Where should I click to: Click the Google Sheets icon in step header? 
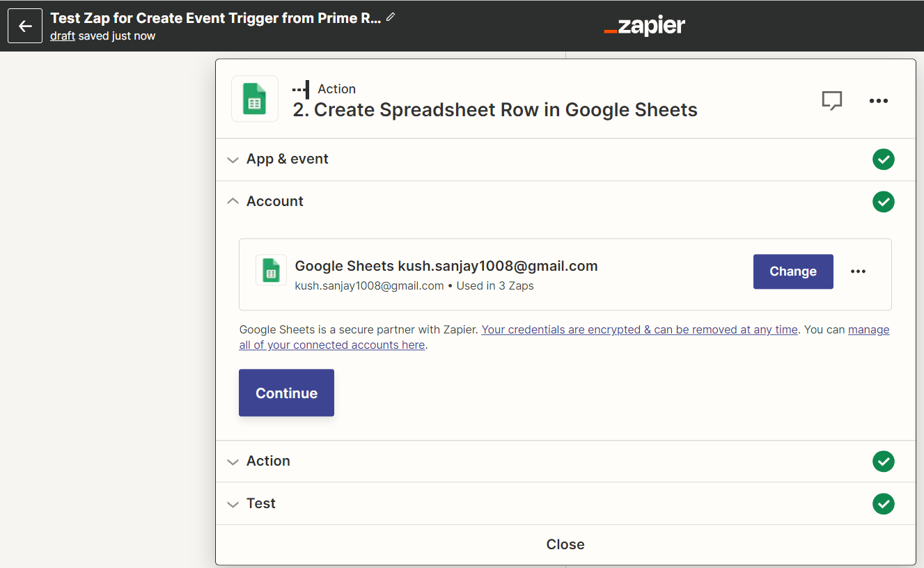coord(255,99)
